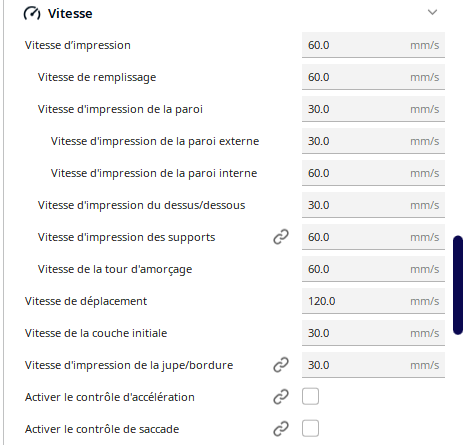This screenshot has height=445, width=467.
Task: Edit the Vitesse de déplacement field
Action: click(x=373, y=301)
